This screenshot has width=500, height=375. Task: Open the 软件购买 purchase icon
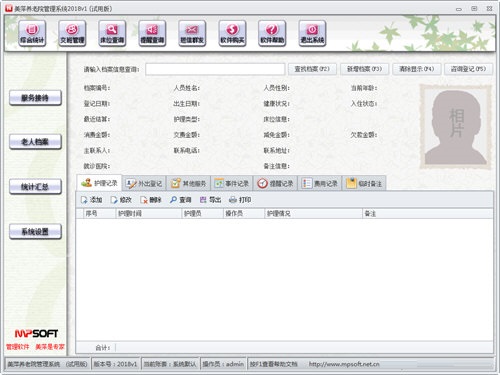pyautogui.click(x=232, y=33)
